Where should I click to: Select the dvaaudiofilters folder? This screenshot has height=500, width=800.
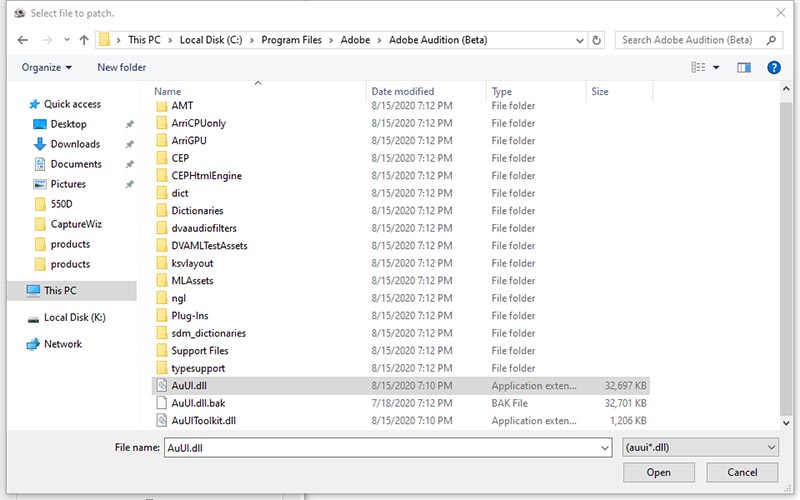204,228
